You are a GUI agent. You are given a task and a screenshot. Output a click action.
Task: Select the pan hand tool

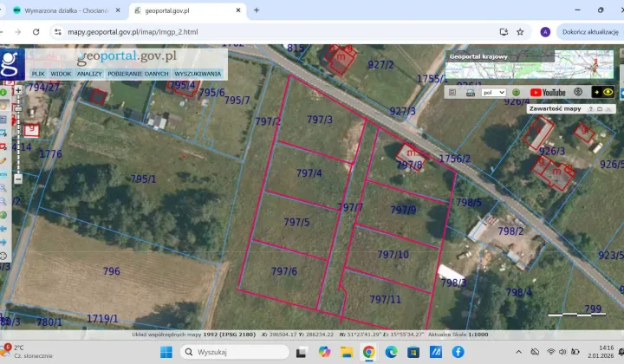point(3,106)
